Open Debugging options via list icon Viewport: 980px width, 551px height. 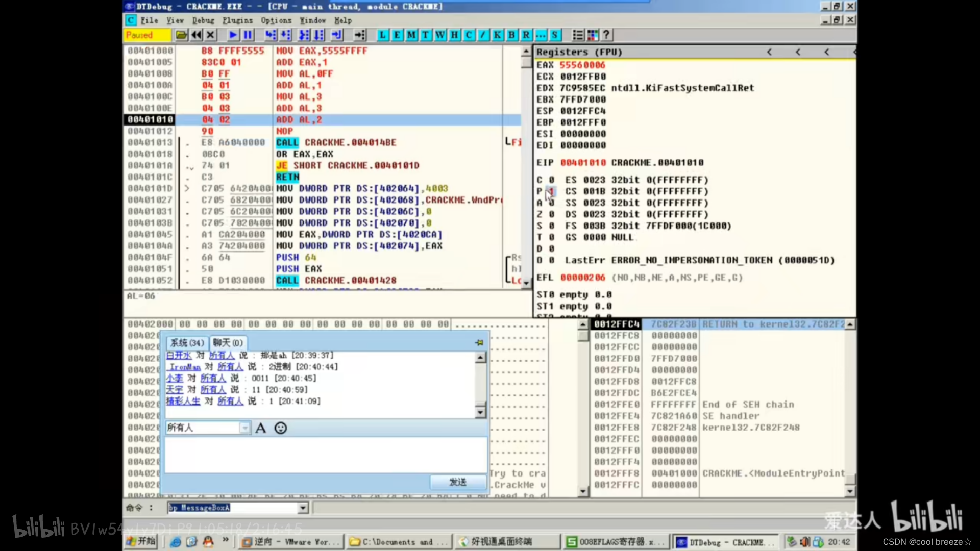[x=578, y=35]
